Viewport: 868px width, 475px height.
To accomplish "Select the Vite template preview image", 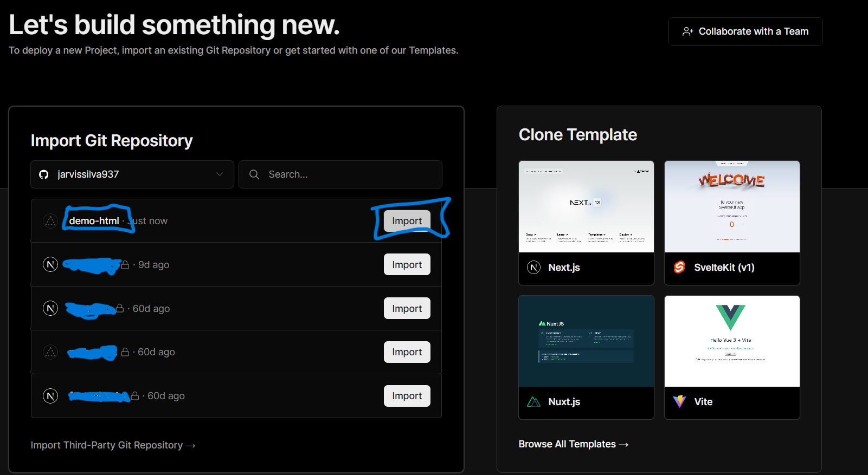I will point(732,341).
